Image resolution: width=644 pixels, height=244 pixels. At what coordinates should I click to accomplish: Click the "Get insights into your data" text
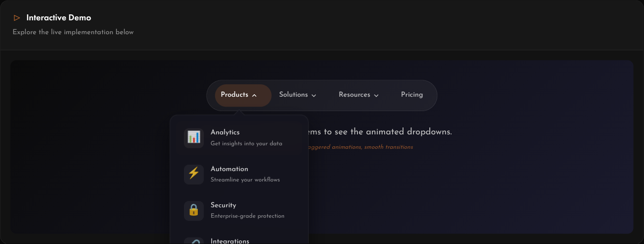click(246, 143)
